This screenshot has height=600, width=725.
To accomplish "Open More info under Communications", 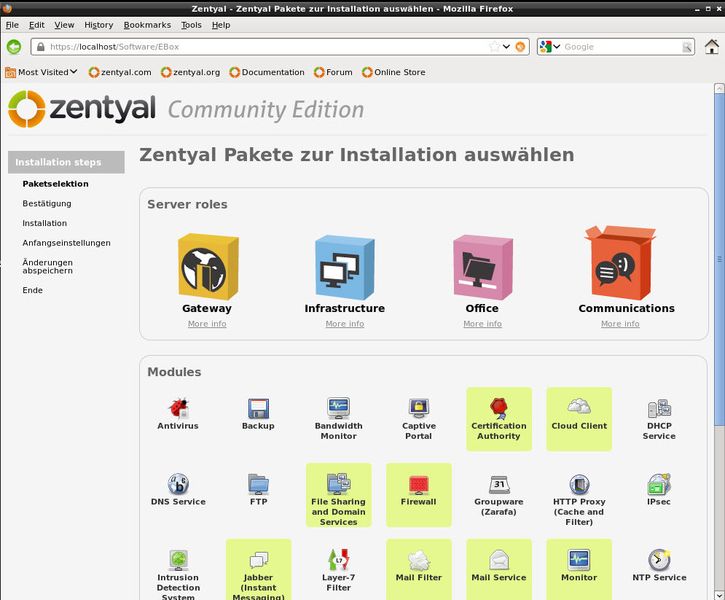I will pos(621,324).
